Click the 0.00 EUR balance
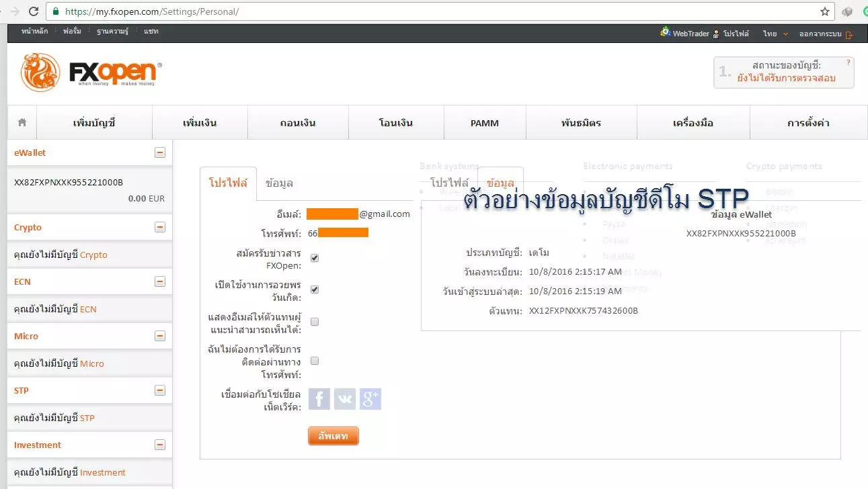Image resolution: width=868 pixels, height=489 pixels. point(146,199)
